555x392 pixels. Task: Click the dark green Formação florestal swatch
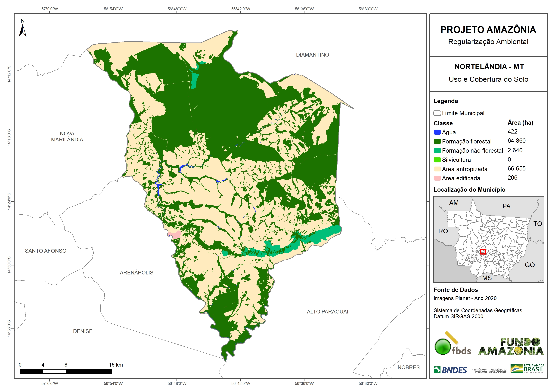click(x=437, y=142)
